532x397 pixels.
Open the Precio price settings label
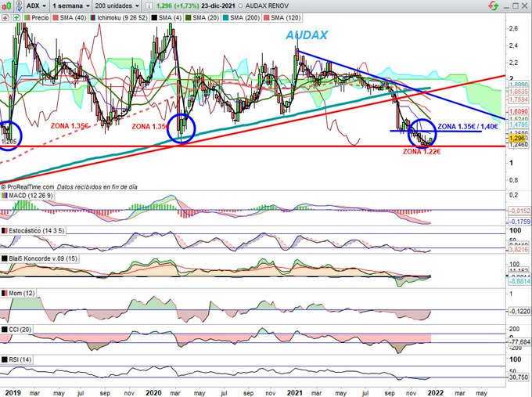(37, 18)
